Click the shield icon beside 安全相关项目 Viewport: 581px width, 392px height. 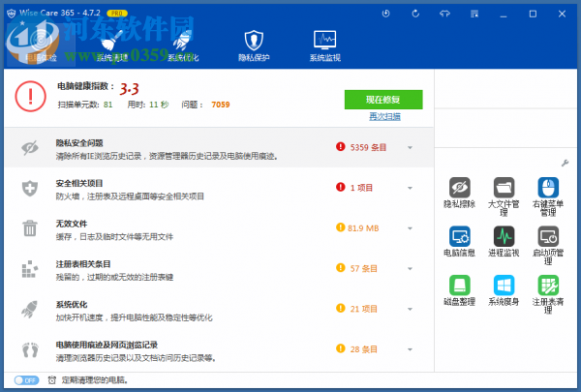point(30,188)
